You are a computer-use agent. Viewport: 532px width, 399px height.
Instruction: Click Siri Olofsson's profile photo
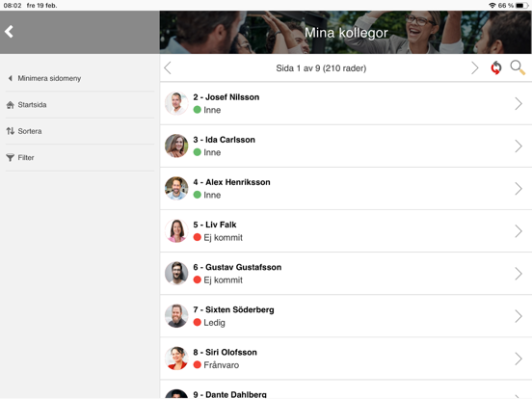click(x=176, y=359)
